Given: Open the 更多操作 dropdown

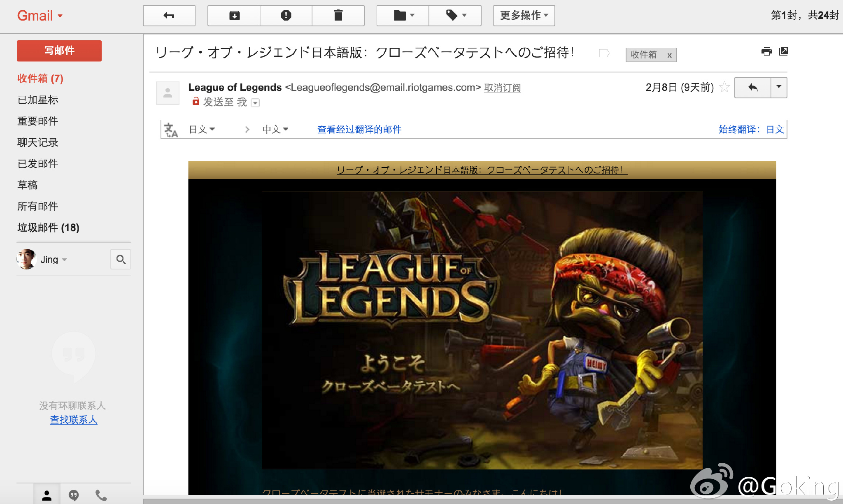Looking at the screenshot, I should click(524, 16).
